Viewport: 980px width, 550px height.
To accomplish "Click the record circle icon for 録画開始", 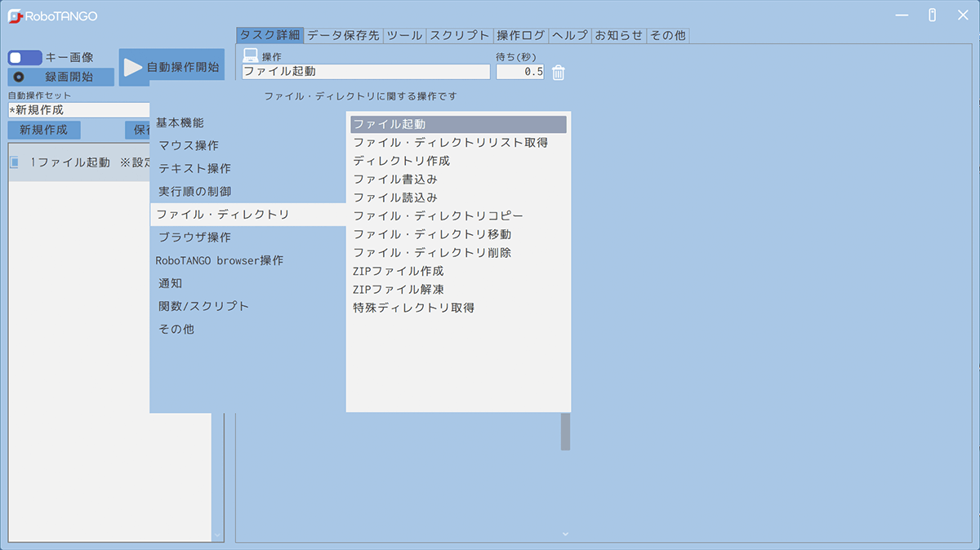I will coord(19,78).
